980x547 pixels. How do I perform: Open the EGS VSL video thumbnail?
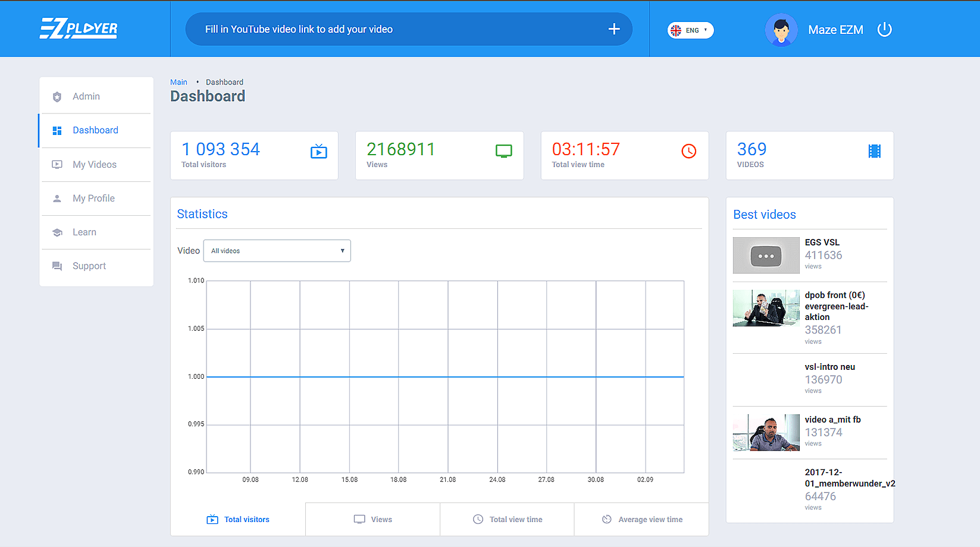[766, 256]
